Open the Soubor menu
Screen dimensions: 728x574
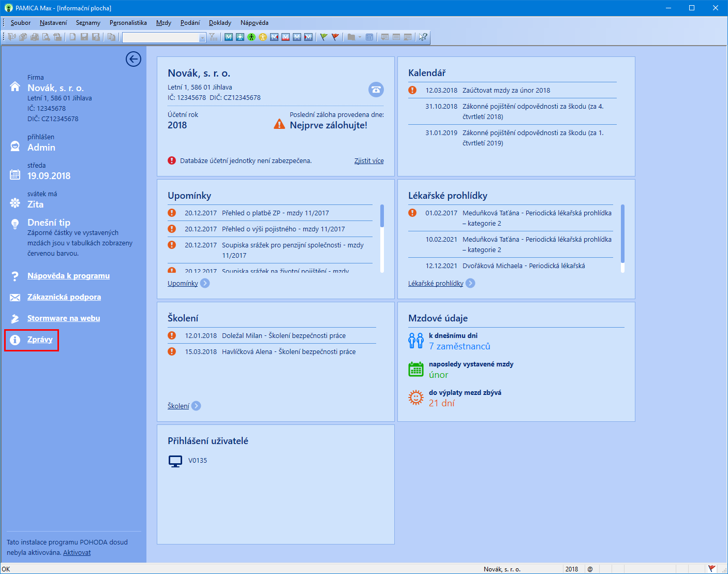pyautogui.click(x=21, y=23)
